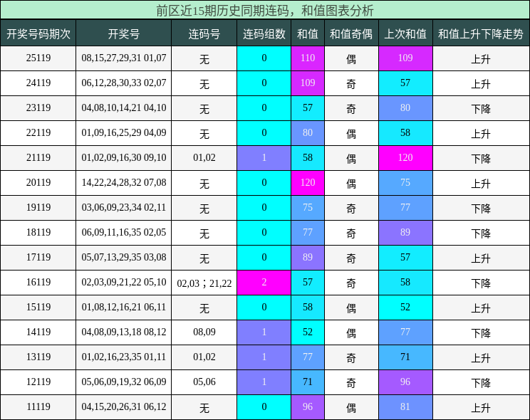Viewport: 530px width, 420px height.
Task: Select the 和值 column header
Action: click(308, 33)
